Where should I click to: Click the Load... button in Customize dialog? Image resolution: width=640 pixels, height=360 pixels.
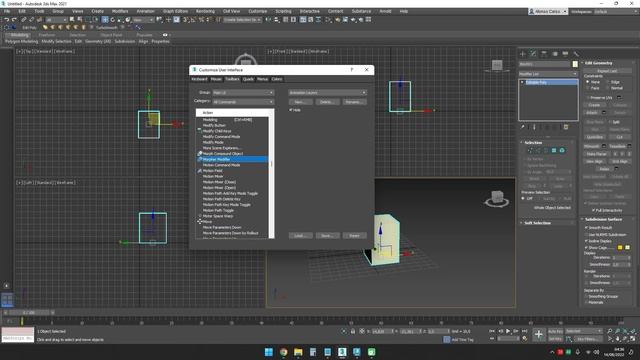[300, 236]
